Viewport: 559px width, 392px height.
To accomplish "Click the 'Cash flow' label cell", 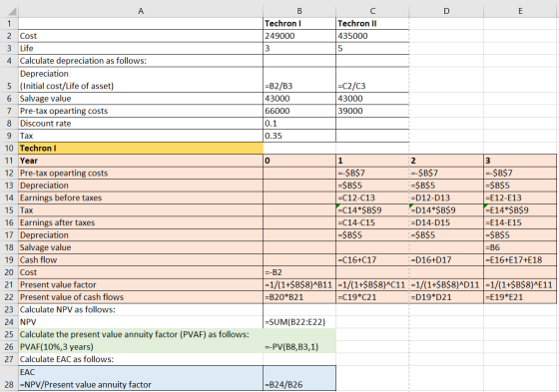I will [141, 259].
